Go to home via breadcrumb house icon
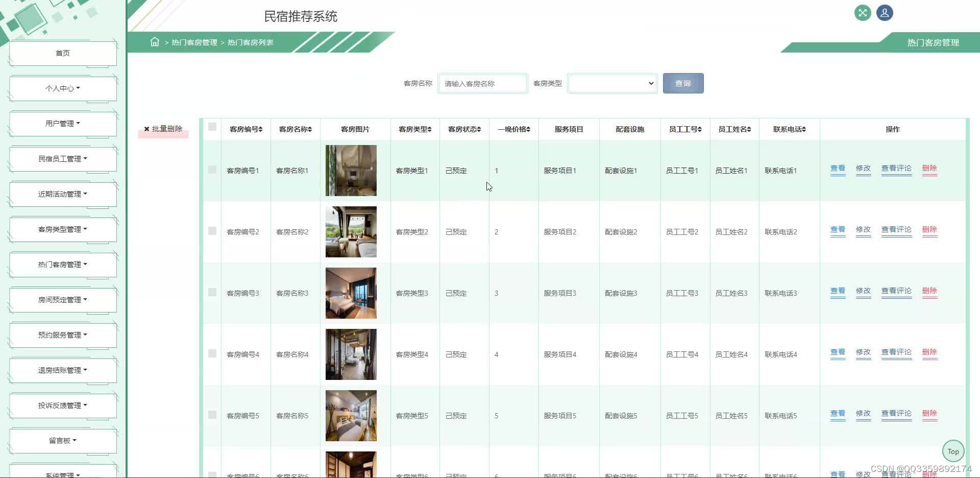980x478 pixels. pos(155,42)
